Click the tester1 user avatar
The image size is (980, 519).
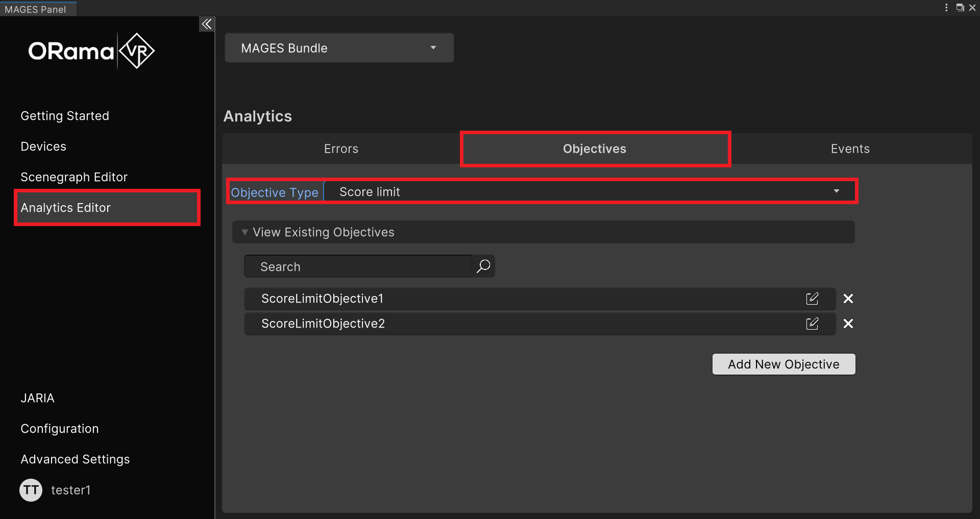(x=31, y=490)
